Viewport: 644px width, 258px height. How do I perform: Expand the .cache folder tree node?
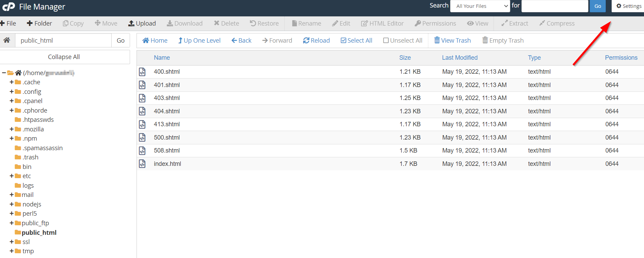[x=12, y=82]
